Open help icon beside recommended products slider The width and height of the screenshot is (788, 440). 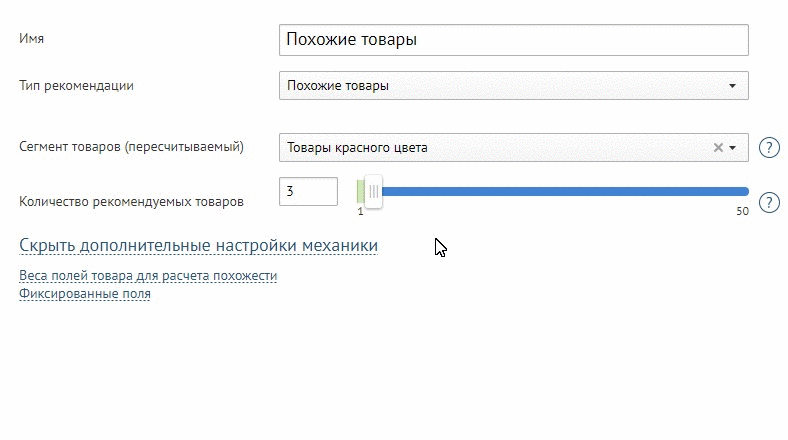[x=769, y=203]
